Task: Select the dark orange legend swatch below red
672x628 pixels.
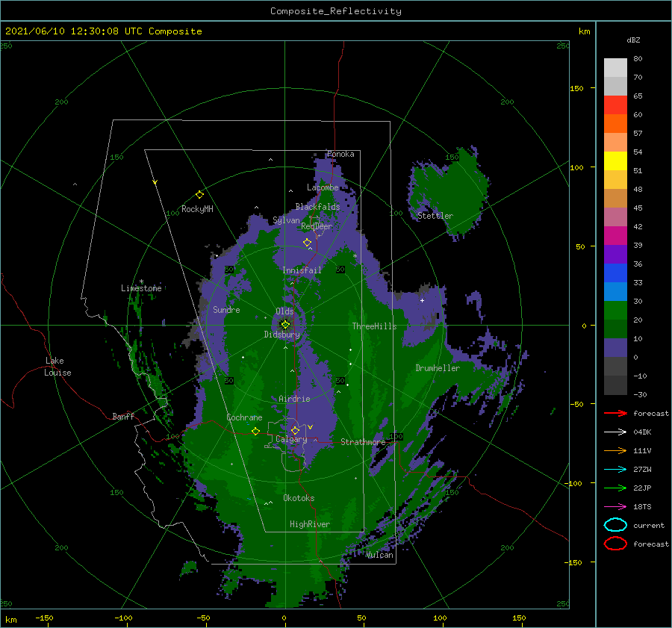Action: tap(615, 123)
